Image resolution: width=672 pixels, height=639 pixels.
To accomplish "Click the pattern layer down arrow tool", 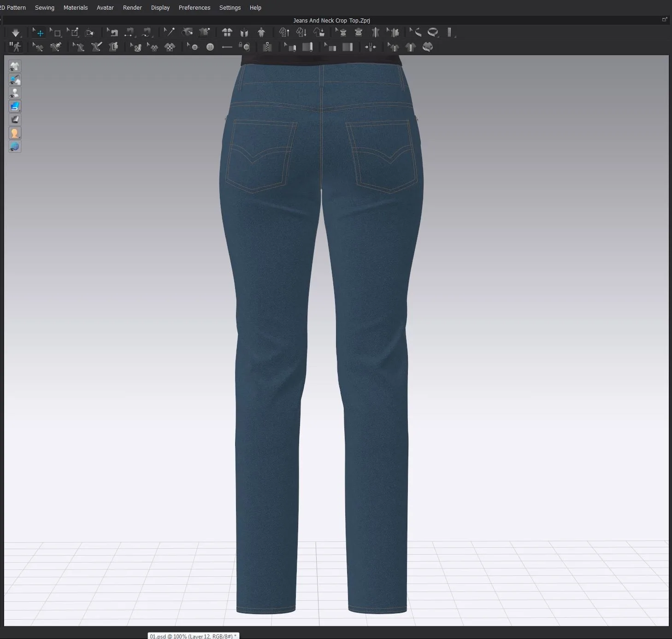I will [301, 32].
